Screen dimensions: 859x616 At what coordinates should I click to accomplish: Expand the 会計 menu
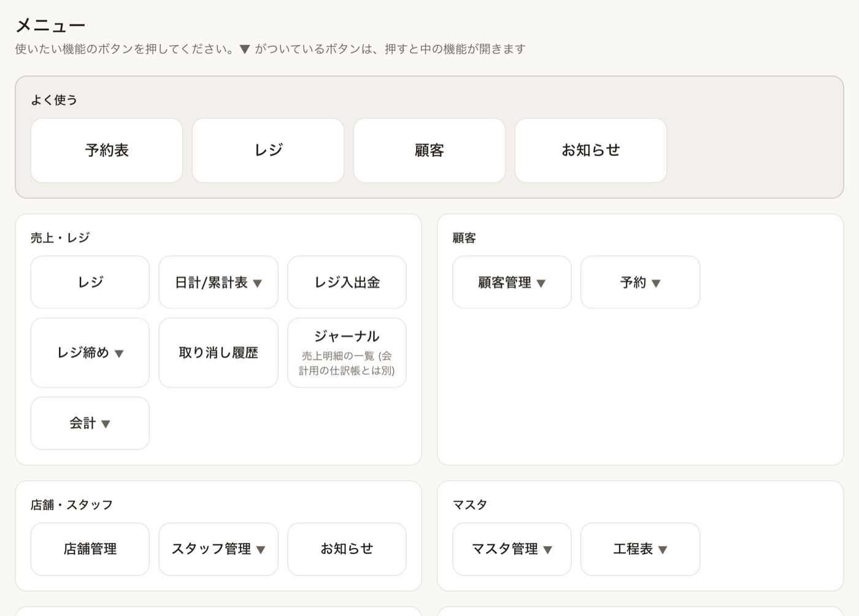pyautogui.click(x=90, y=423)
